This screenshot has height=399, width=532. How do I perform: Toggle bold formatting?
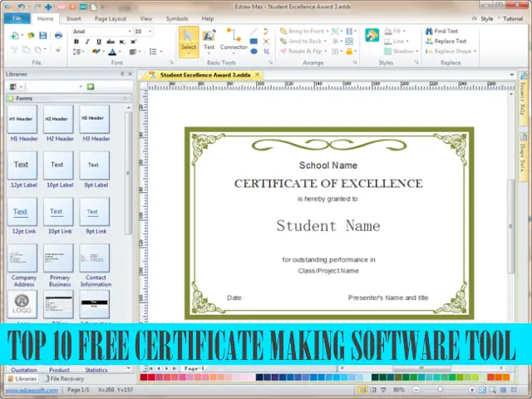(76, 41)
